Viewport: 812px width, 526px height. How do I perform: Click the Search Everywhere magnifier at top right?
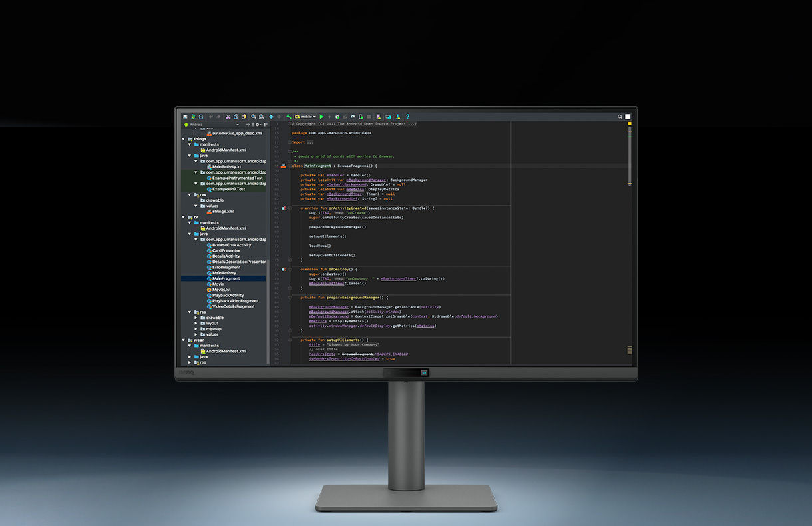[620, 117]
